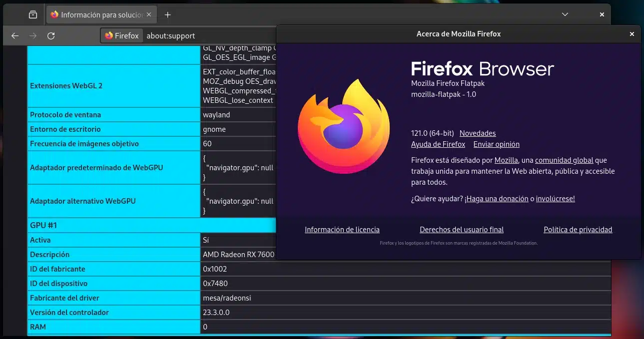The width and height of the screenshot is (644, 339).
Task: Select Frecuencia de imágenes objetivo label
Action: (x=84, y=144)
